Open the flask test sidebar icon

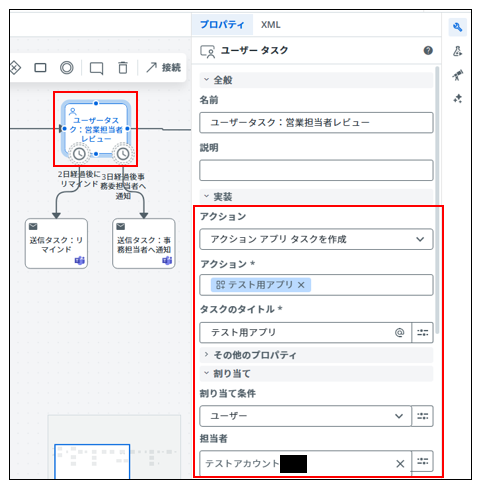pyautogui.click(x=457, y=51)
